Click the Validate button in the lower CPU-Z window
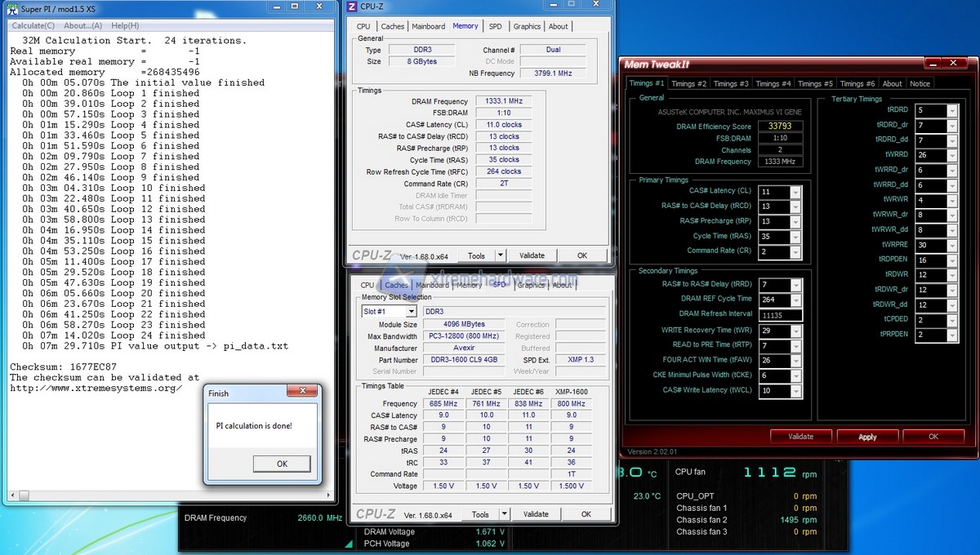The height and width of the screenshot is (555, 980). (536, 514)
